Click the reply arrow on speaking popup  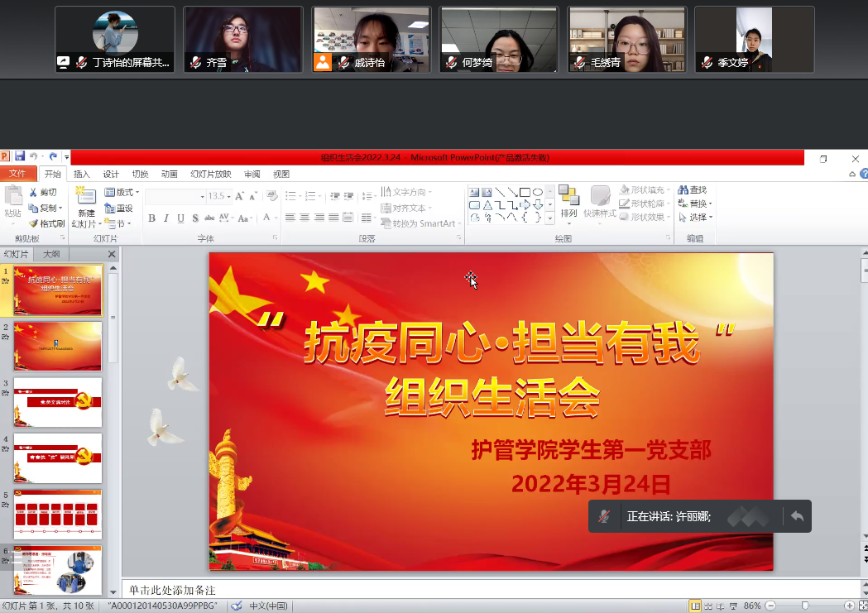pos(797,516)
